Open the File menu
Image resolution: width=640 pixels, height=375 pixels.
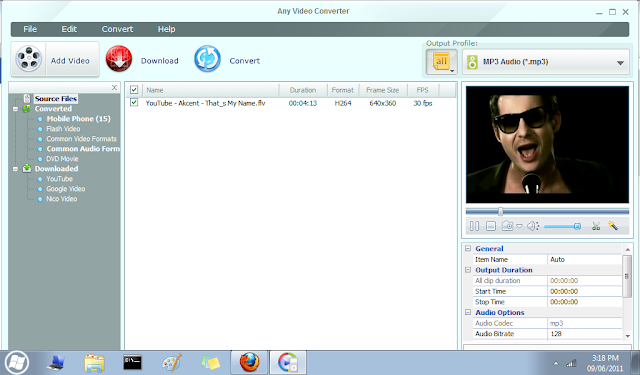coord(30,29)
